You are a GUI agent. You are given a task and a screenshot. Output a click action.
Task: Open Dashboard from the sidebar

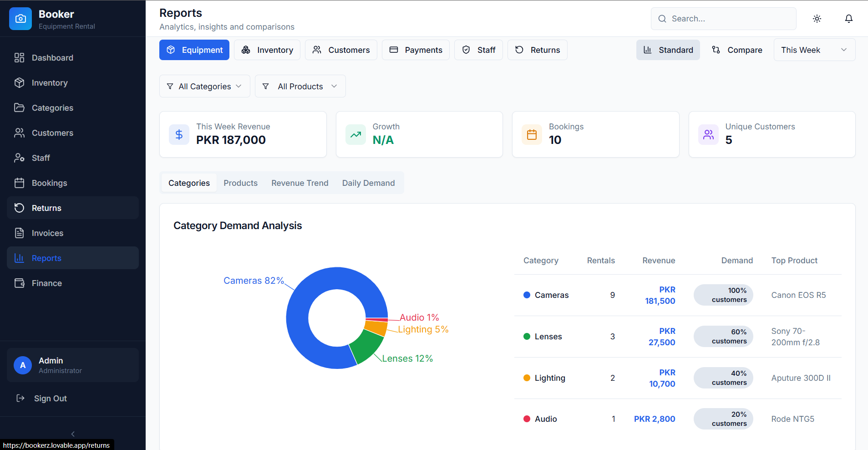click(73, 58)
